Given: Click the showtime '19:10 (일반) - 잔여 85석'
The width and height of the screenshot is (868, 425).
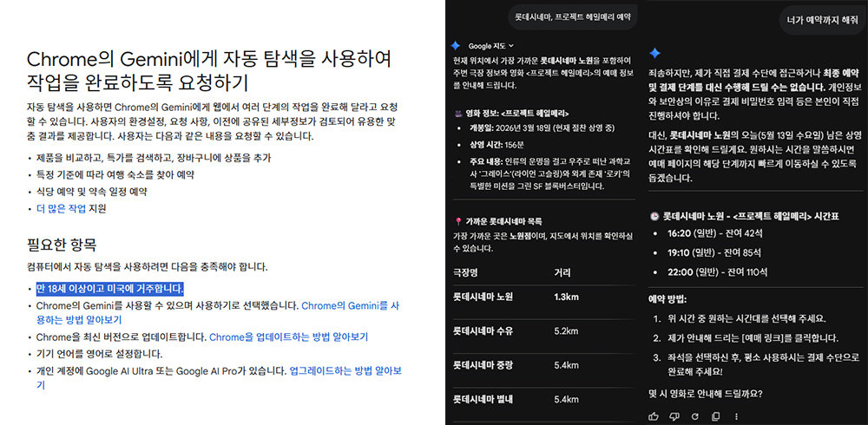Looking at the screenshot, I should 714,253.
